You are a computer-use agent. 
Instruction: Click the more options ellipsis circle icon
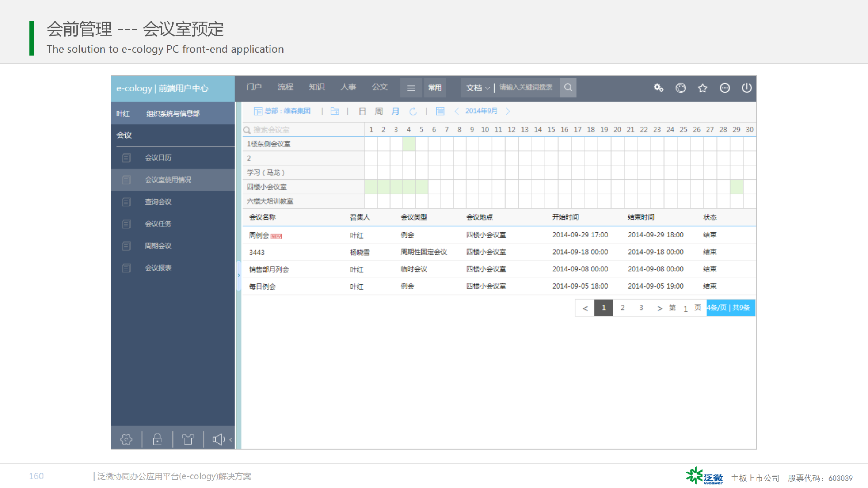[x=725, y=88]
